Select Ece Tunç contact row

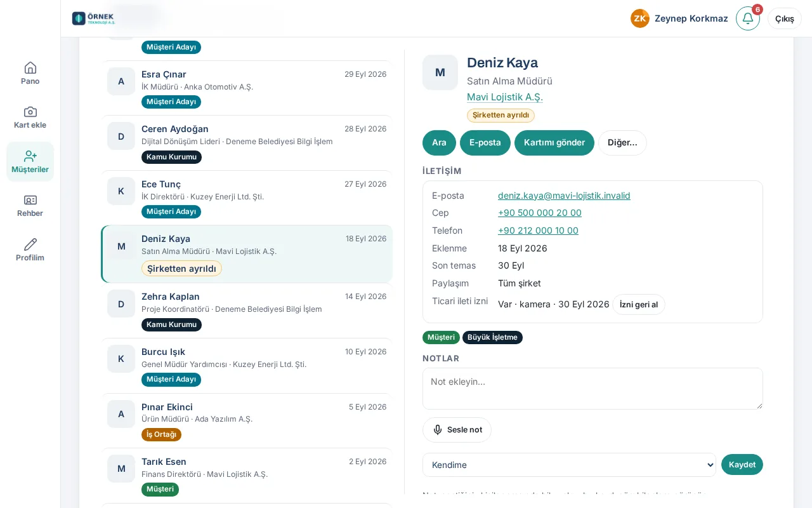(247, 198)
